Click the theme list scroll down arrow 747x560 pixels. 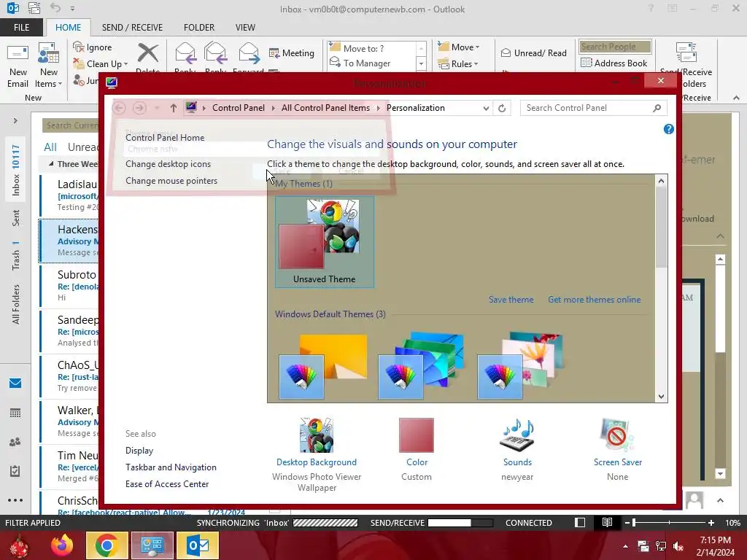[x=661, y=396]
